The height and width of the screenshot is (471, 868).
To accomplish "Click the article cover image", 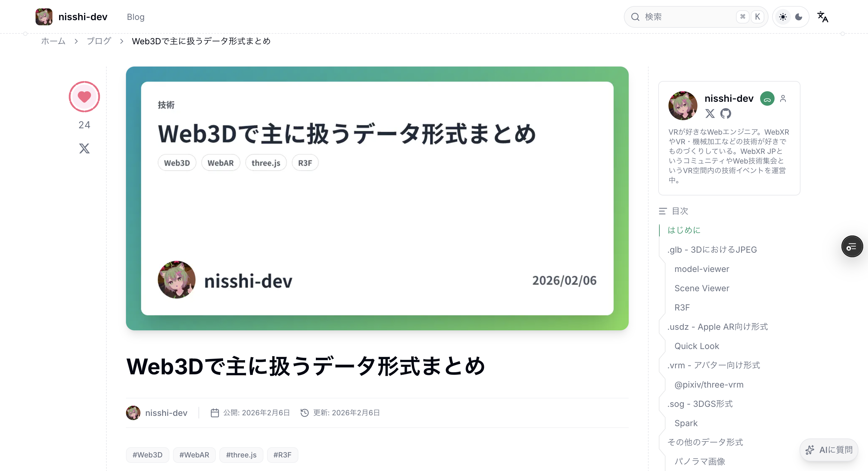I will tap(377, 198).
